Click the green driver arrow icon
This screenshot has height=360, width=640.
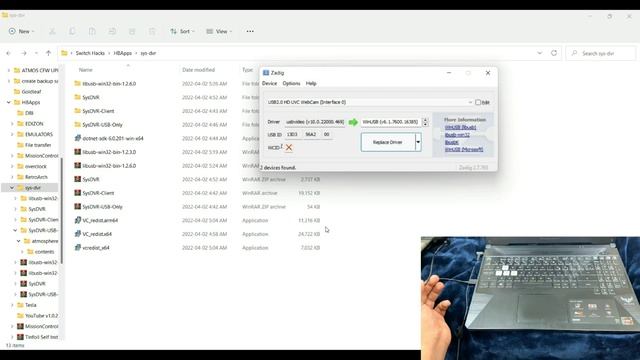(353, 122)
